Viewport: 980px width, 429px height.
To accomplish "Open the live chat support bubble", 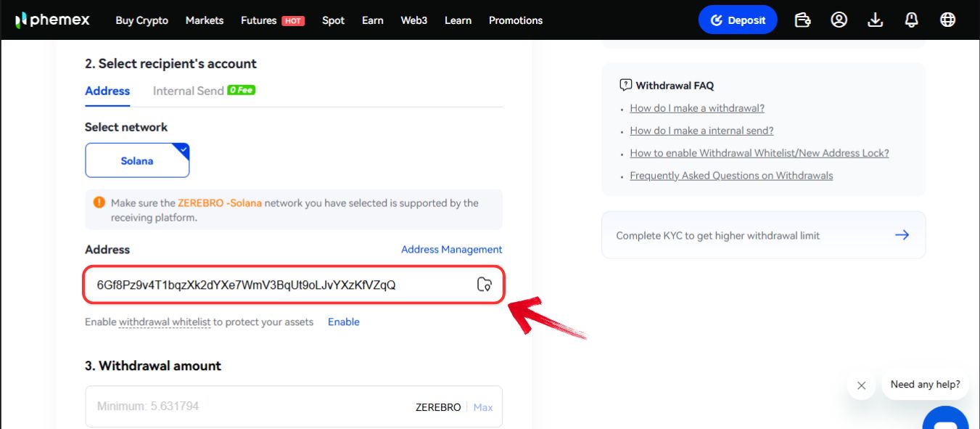I will [x=946, y=420].
